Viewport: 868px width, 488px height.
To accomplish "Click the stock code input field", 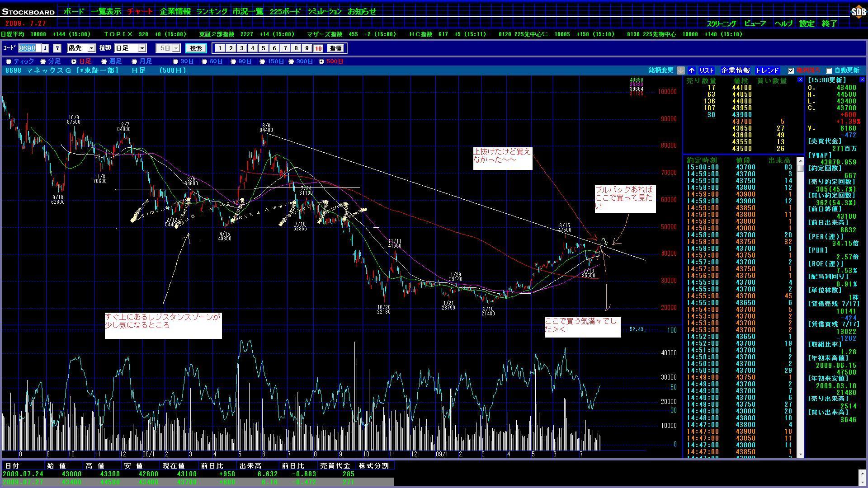I will coord(30,48).
